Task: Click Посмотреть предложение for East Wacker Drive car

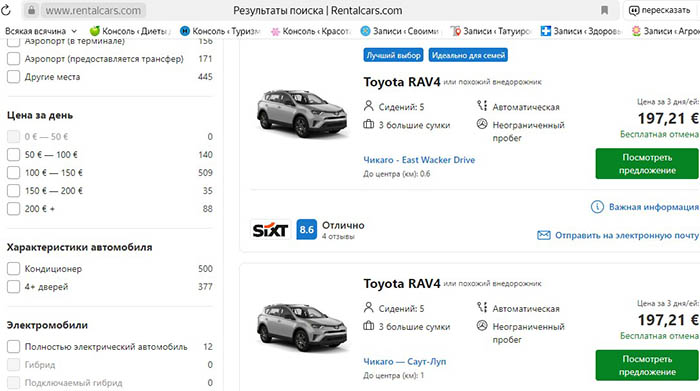Action: (x=647, y=164)
